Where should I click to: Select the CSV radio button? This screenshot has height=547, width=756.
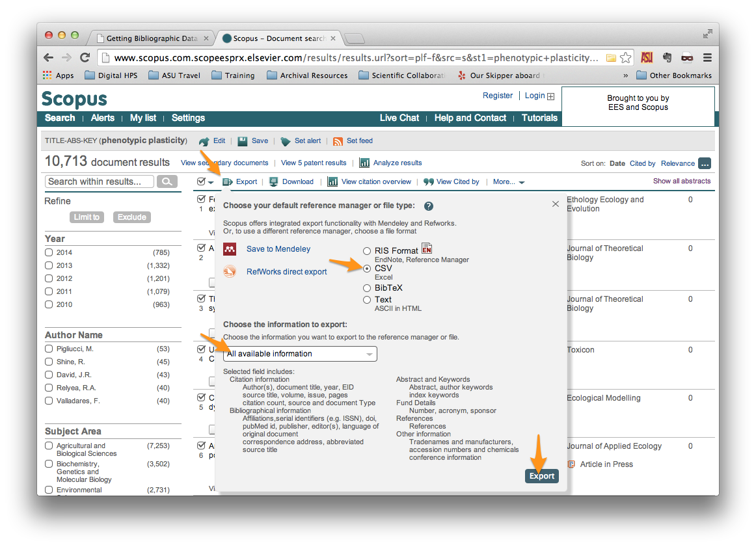367,269
